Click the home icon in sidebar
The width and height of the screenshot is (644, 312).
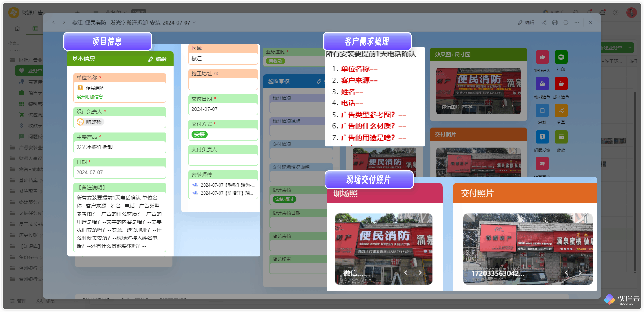[x=17, y=29]
